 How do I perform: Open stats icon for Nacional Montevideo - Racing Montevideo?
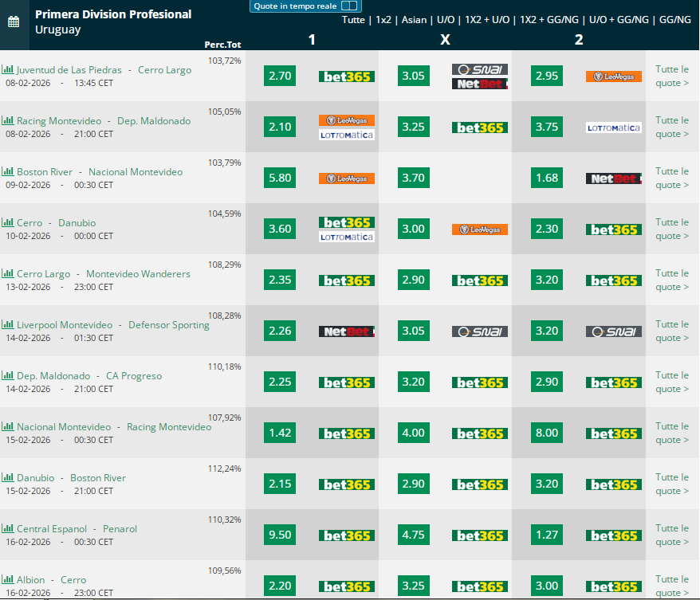[x=8, y=426]
